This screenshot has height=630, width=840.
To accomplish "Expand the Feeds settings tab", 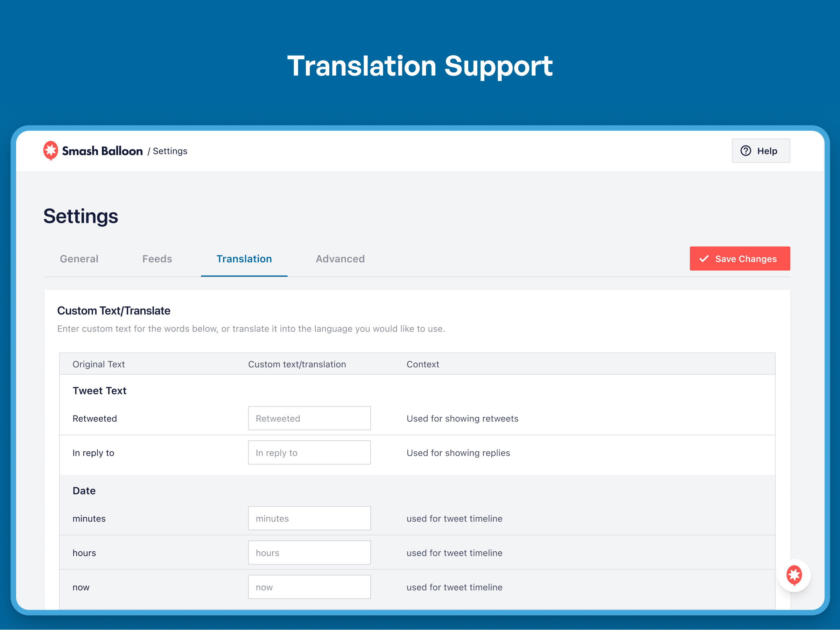I will tap(157, 259).
